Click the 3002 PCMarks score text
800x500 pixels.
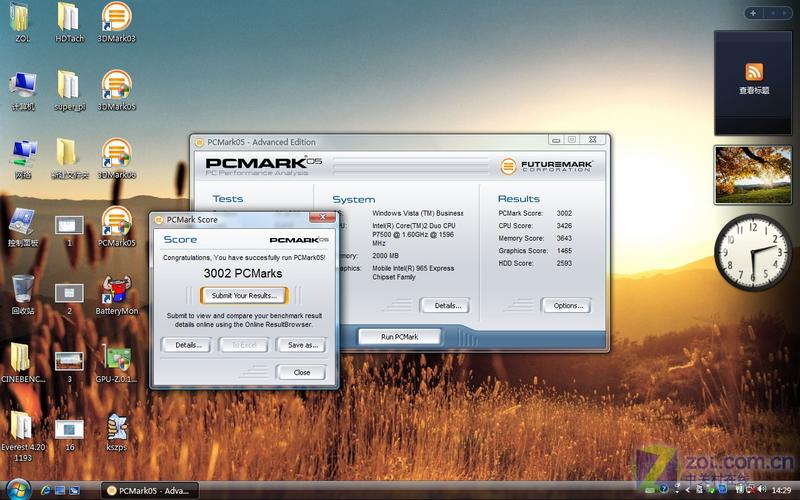coord(243,273)
